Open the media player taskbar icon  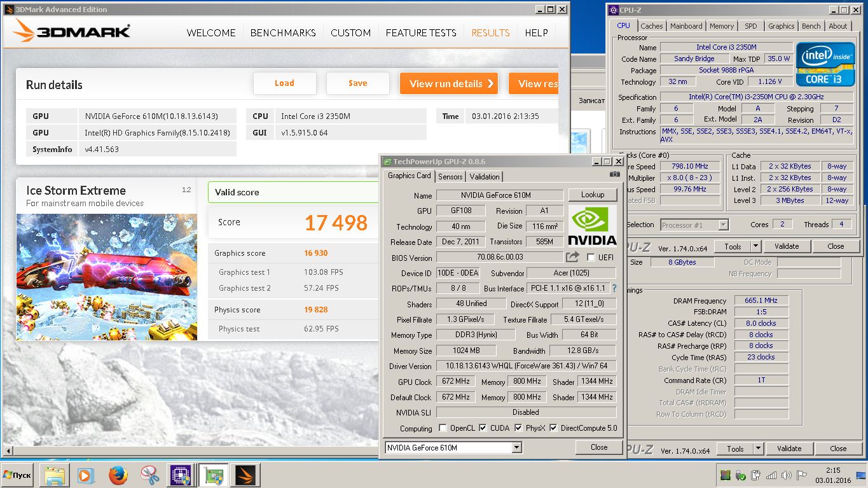[86, 475]
